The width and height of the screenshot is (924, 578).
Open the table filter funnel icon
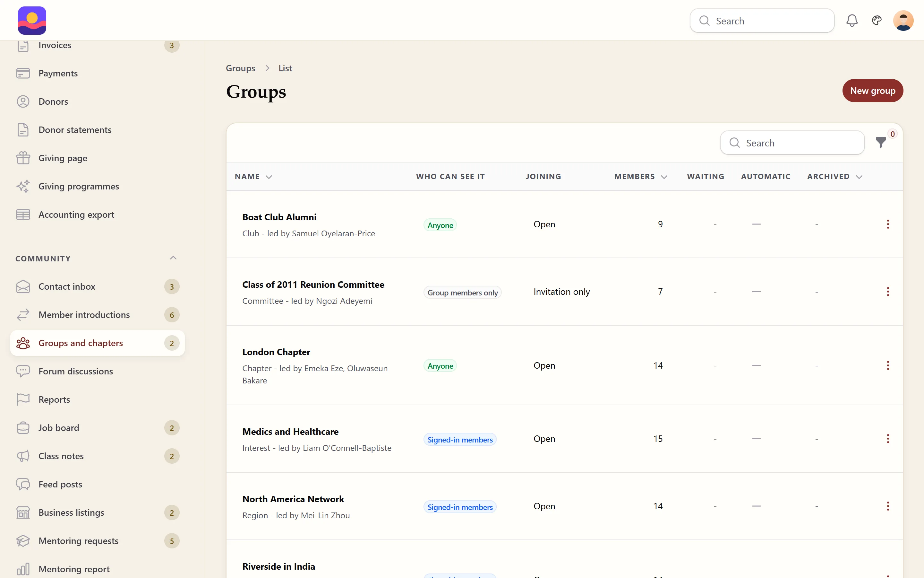880,142
